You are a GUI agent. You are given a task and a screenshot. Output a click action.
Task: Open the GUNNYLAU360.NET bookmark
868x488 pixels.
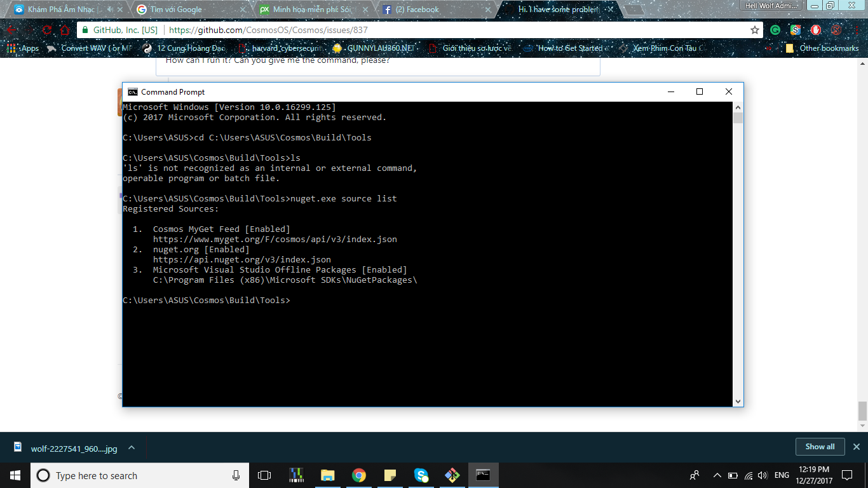click(373, 48)
